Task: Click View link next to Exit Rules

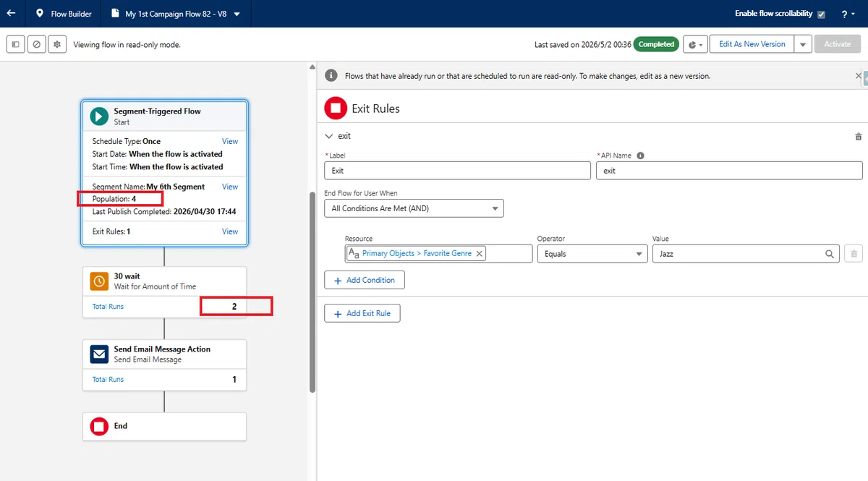Action: (x=230, y=231)
